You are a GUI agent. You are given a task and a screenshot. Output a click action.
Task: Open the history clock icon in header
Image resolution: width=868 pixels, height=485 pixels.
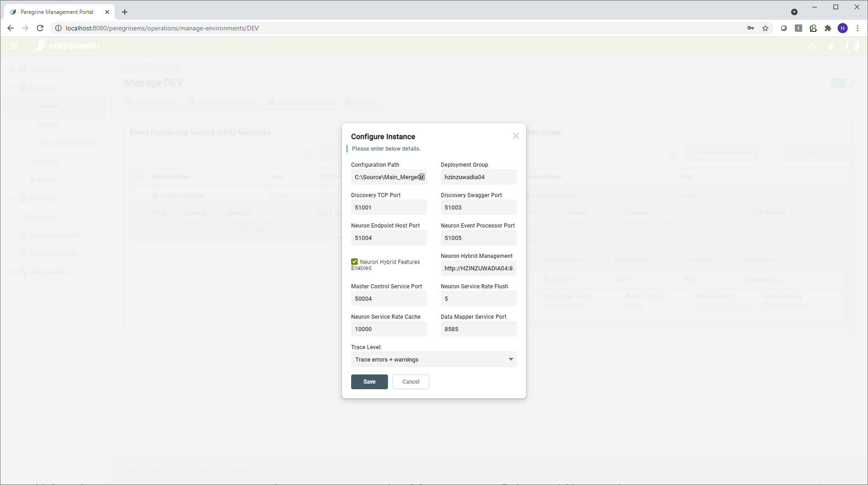click(812, 47)
